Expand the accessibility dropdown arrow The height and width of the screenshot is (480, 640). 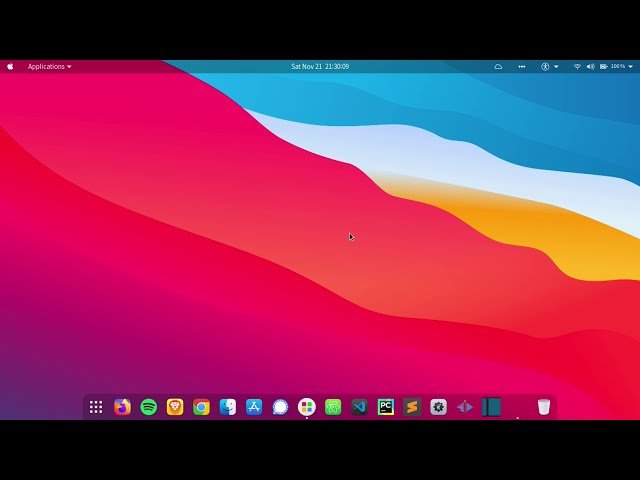pos(556,67)
